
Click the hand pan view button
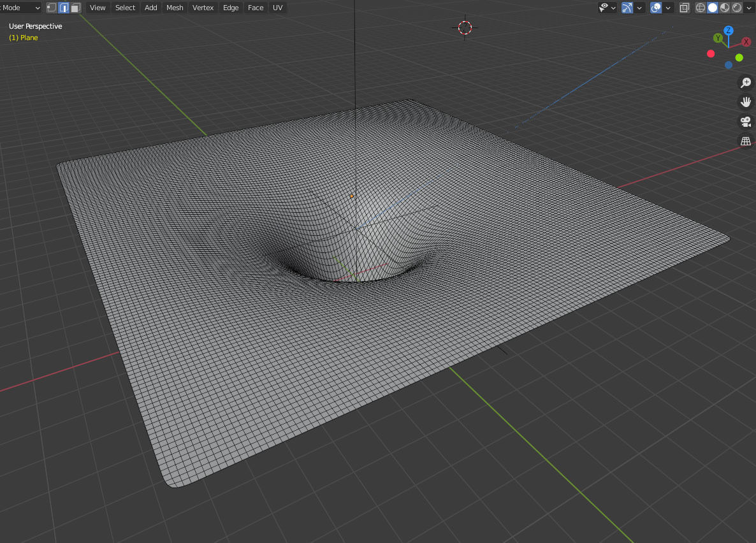click(746, 102)
